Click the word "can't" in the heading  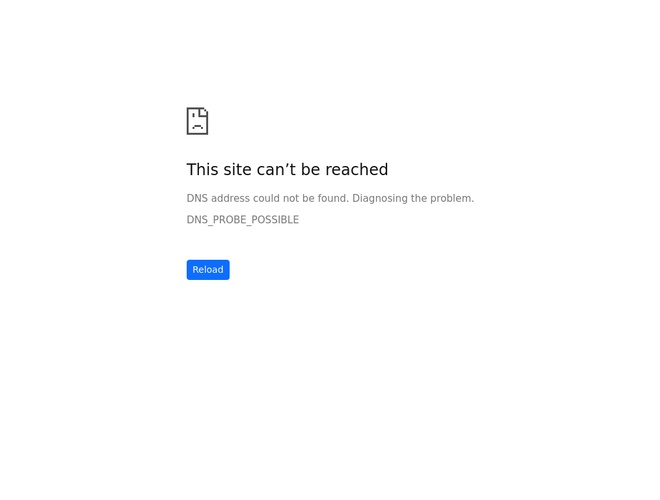[276, 170]
